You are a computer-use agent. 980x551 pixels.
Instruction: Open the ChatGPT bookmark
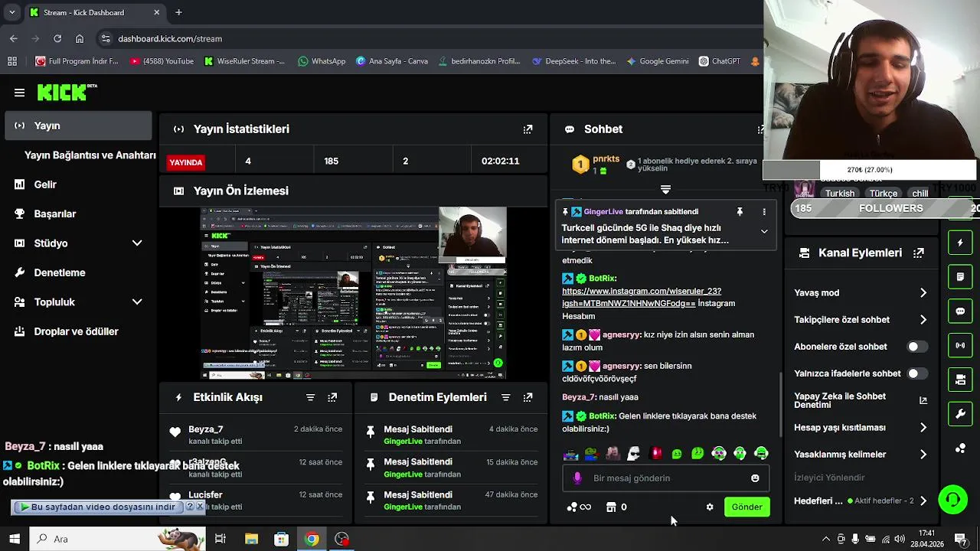click(x=719, y=61)
